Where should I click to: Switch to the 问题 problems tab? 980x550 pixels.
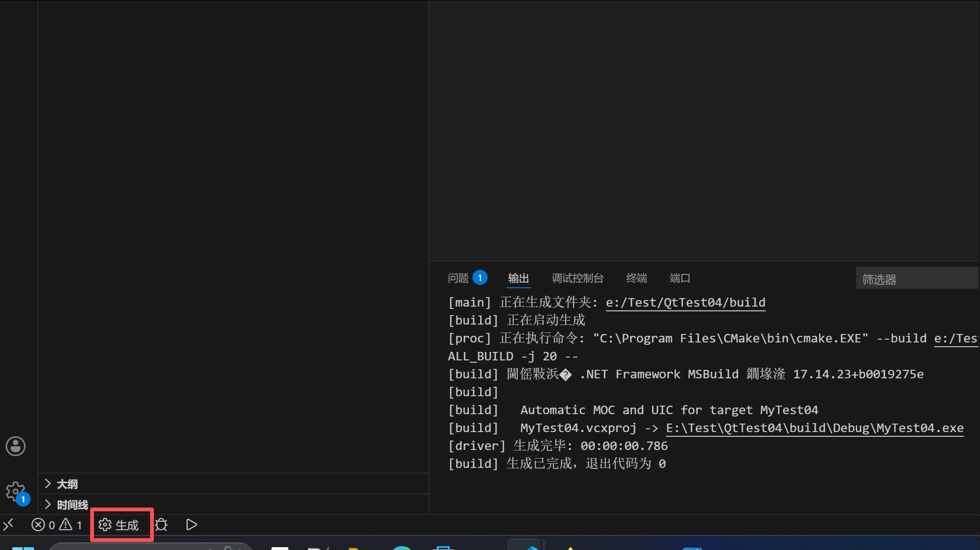458,278
